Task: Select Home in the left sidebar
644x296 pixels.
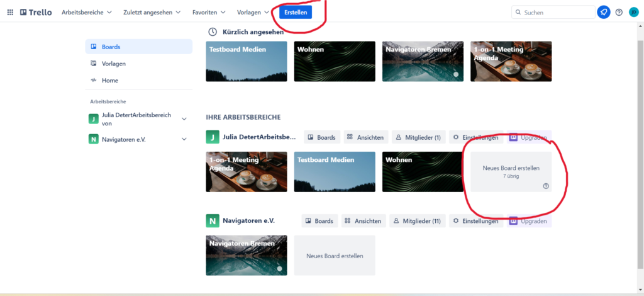Action: [x=139, y=81]
